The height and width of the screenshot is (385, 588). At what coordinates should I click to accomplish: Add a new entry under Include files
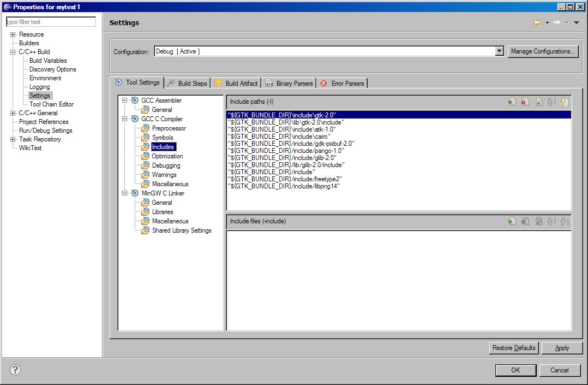point(512,221)
